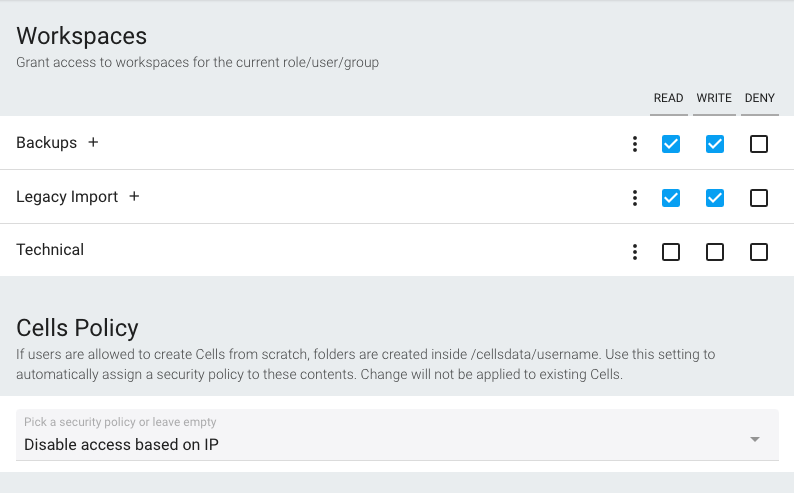The height and width of the screenshot is (493, 794).
Task: Uncheck Write access for Legacy Import
Action: (715, 198)
